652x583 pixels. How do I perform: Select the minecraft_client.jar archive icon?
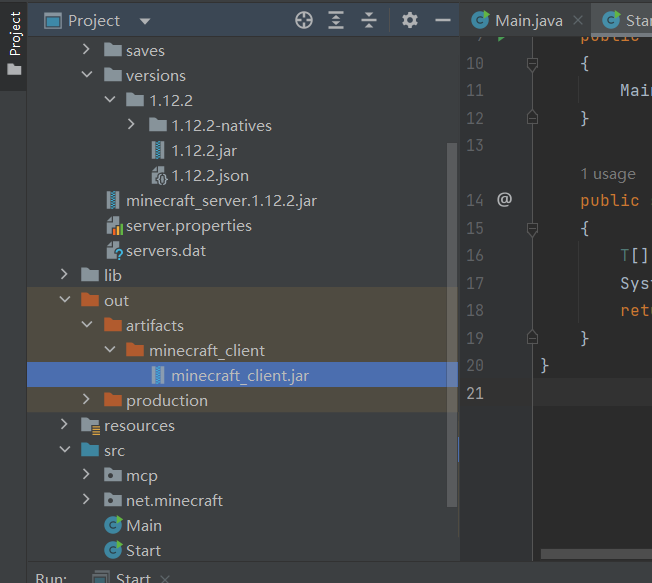[x=158, y=375]
